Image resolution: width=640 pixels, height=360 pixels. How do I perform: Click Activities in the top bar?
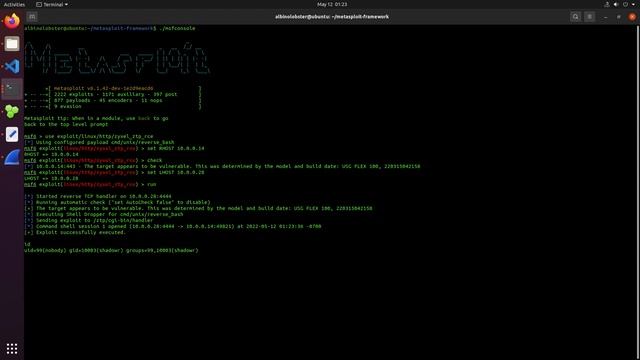14,4
